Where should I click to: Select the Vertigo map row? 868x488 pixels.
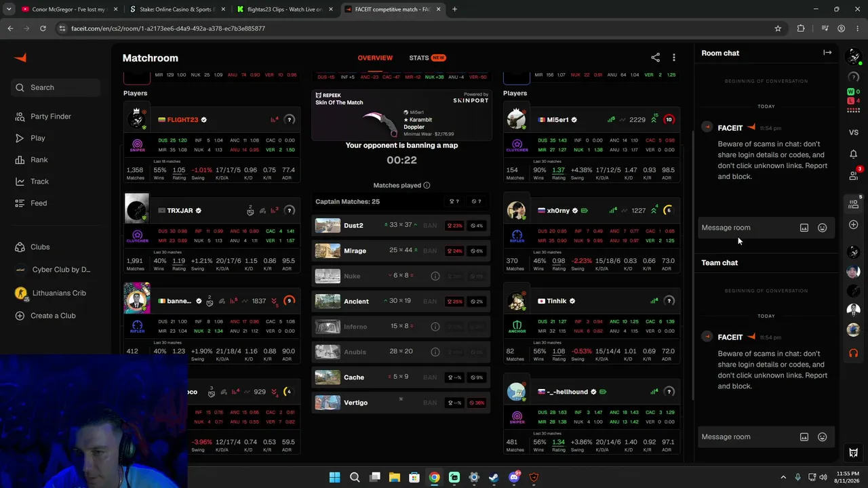click(x=401, y=403)
